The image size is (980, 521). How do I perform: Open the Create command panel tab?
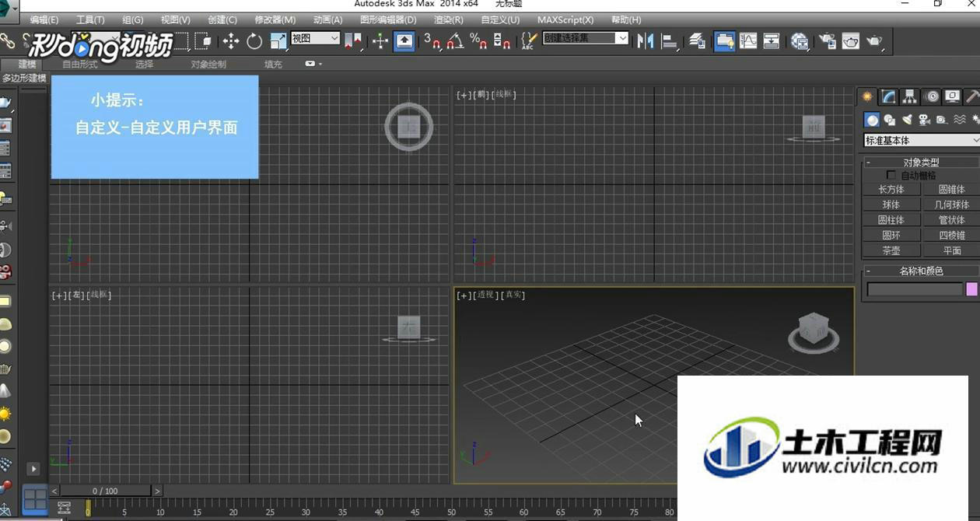click(867, 96)
